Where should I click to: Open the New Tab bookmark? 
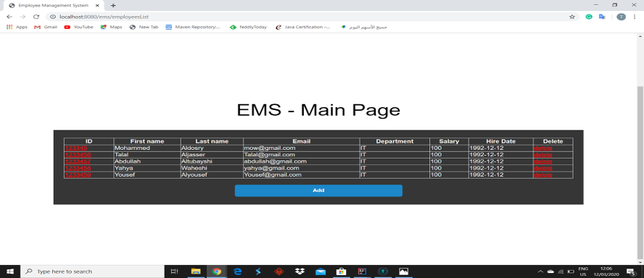point(144,27)
